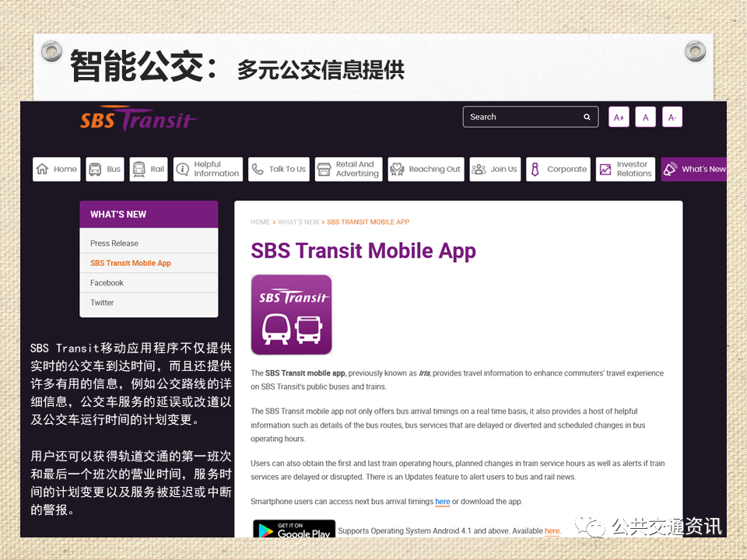This screenshot has height=560, width=747.
Task: Click the SBS Transit Mobile App heading
Action: click(x=363, y=251)
